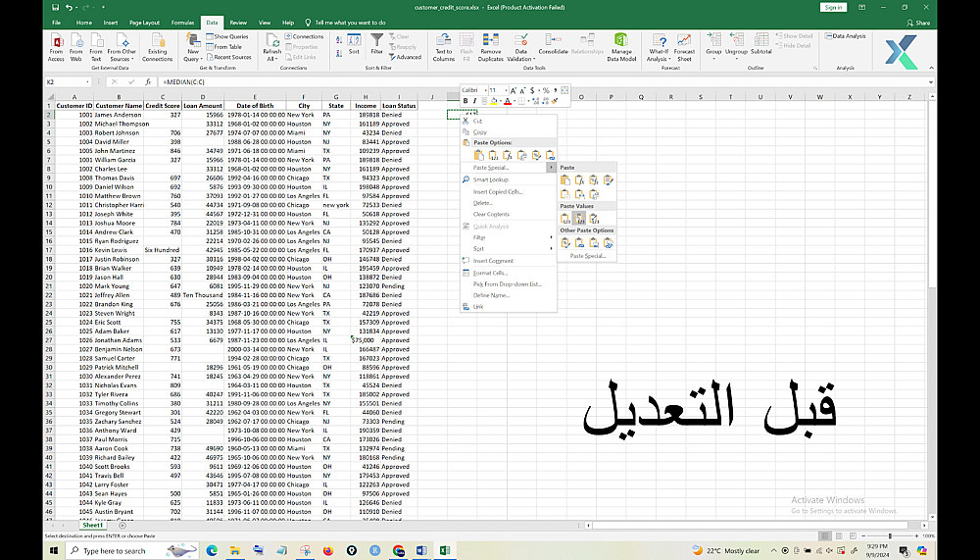Click Remove Duplicates
Viewport: 980px width, 560px height.
[491, 47]
